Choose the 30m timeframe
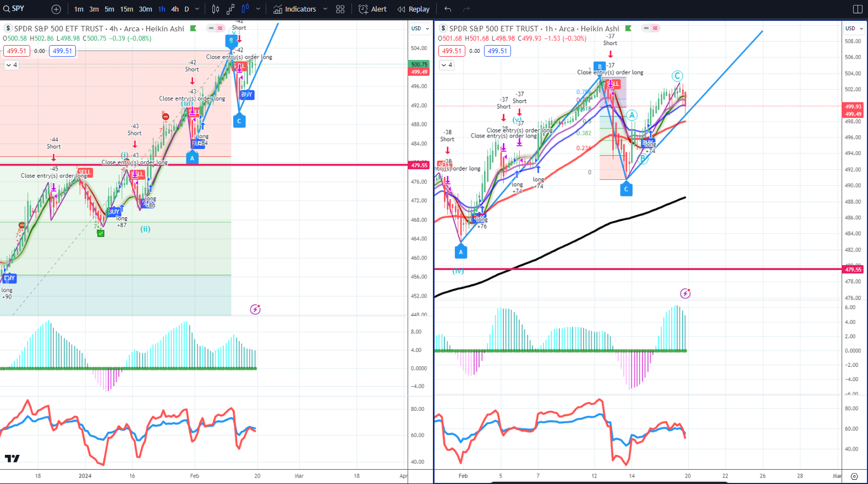868x484 pixels. [145, 9]
